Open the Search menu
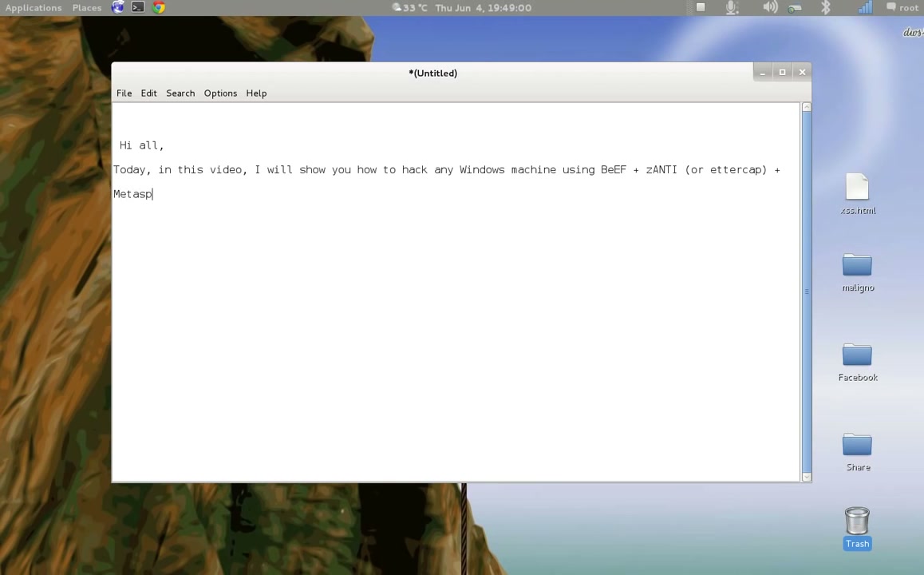The height and width of the screenshot is (575, 924). point(180,93)
